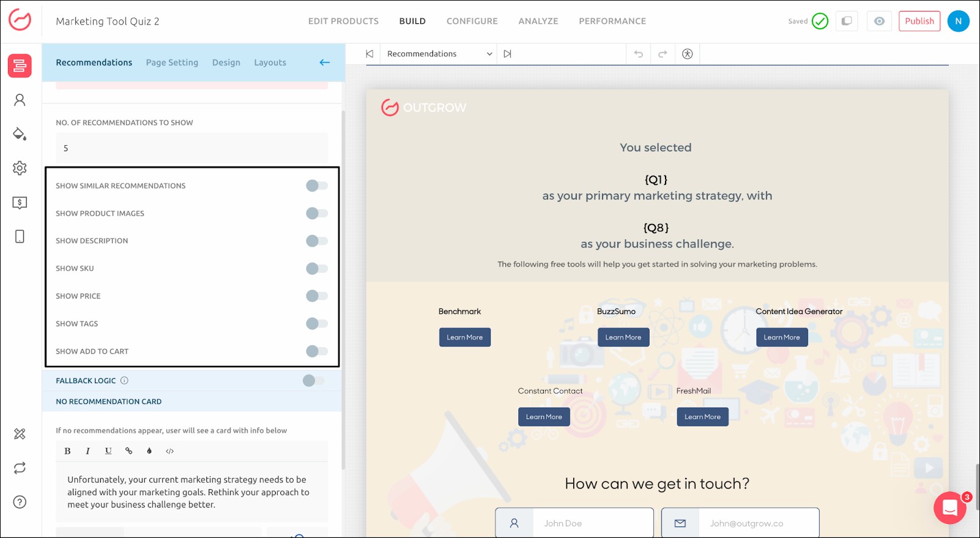Image resolution: width=980 pixels, height=538 pixels.
Task: Click the help question mark icon
Action: point(20,503)
